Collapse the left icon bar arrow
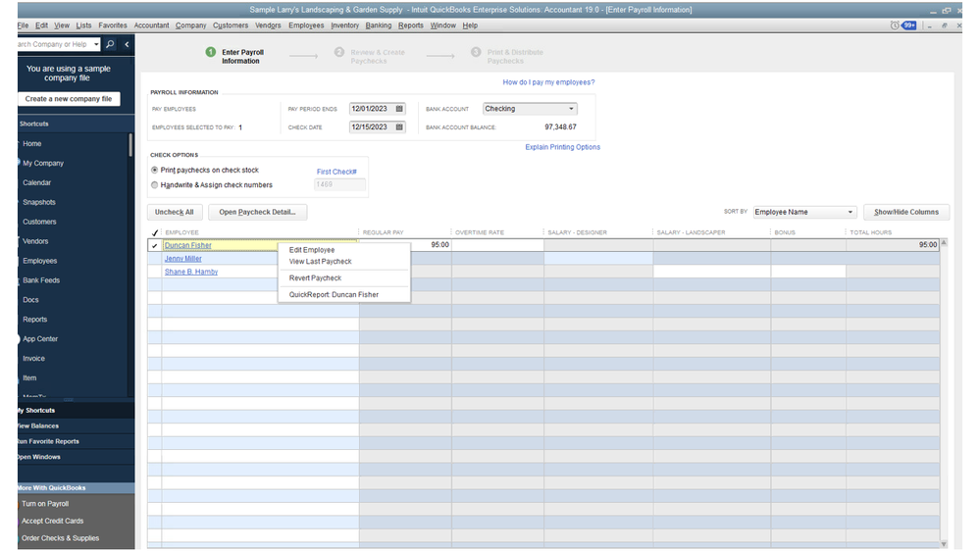The image size is (980, 551). (127, 44)
